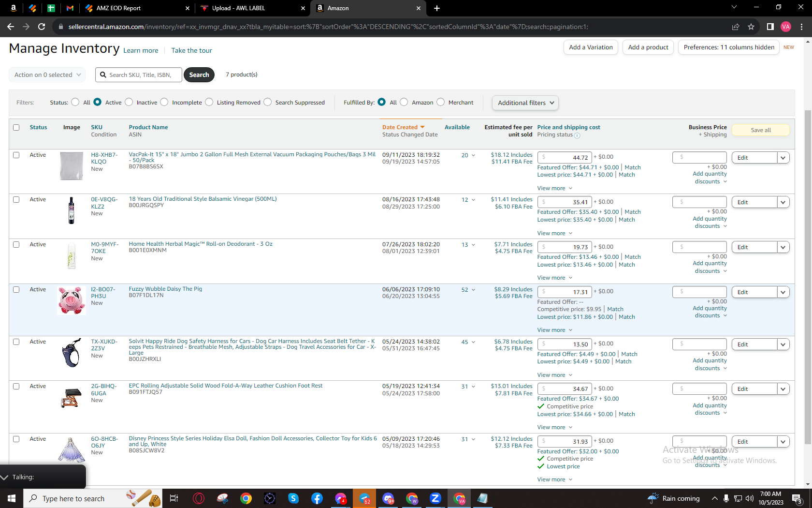Tick the checkbox for Balsamic Vinegar row
This screenshot has width=812, height=508.
click(x=16, y=200)
